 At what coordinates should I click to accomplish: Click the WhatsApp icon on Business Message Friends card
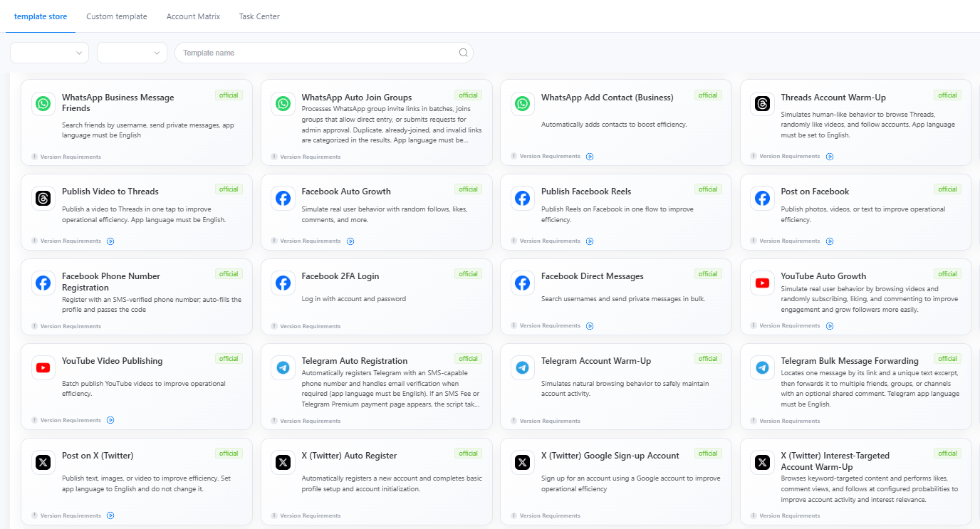(43, 104)
